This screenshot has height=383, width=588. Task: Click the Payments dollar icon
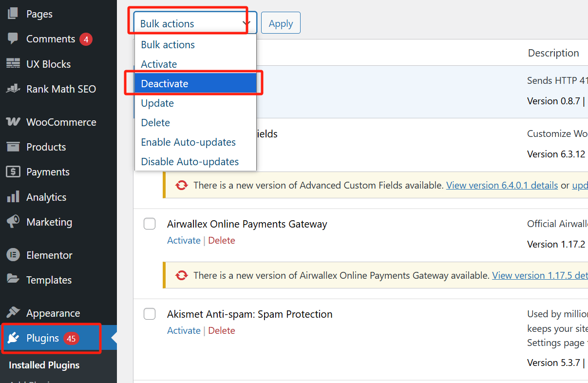(13, 172)
